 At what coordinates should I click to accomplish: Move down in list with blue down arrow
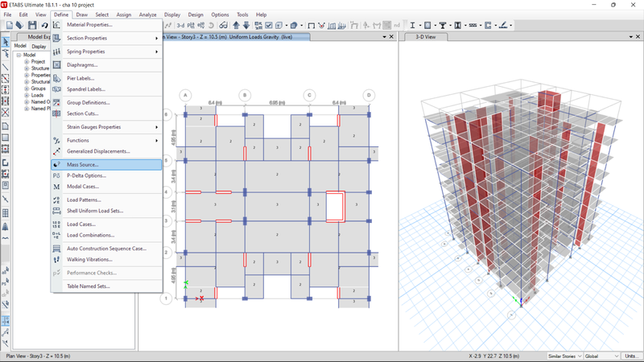246,26
